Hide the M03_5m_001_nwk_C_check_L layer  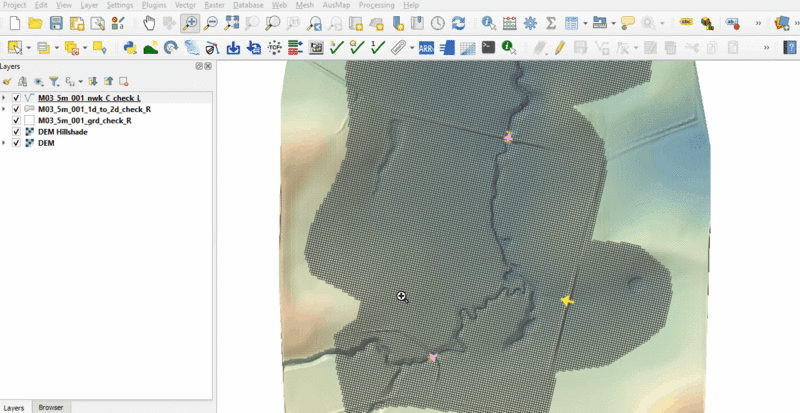(x=16, y=98)
